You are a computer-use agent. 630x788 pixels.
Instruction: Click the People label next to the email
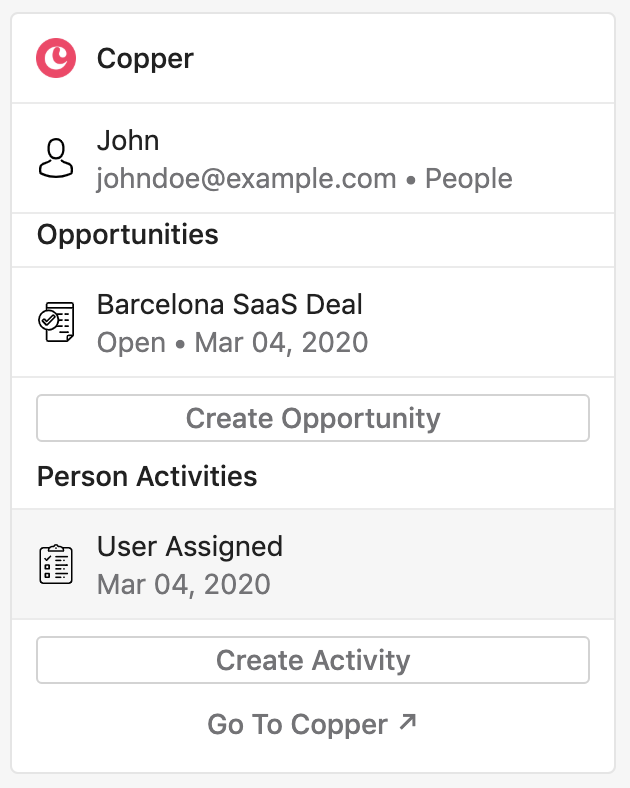[469, 179]
